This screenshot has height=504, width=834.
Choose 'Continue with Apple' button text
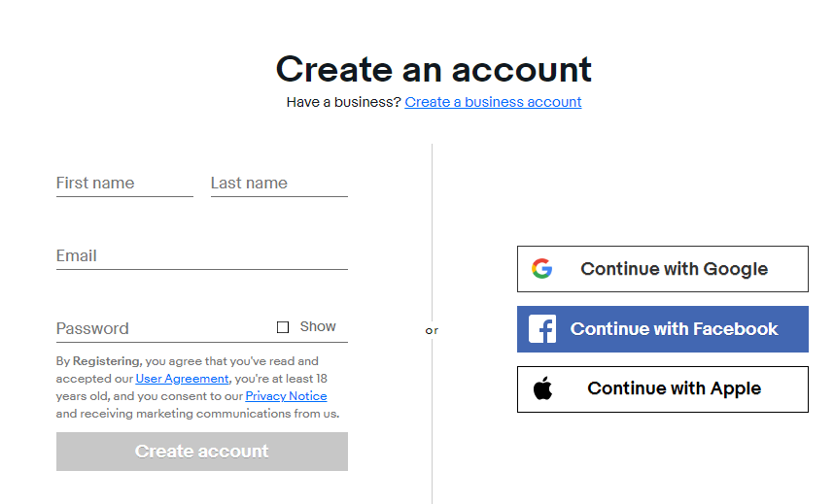tap(674, 388)
